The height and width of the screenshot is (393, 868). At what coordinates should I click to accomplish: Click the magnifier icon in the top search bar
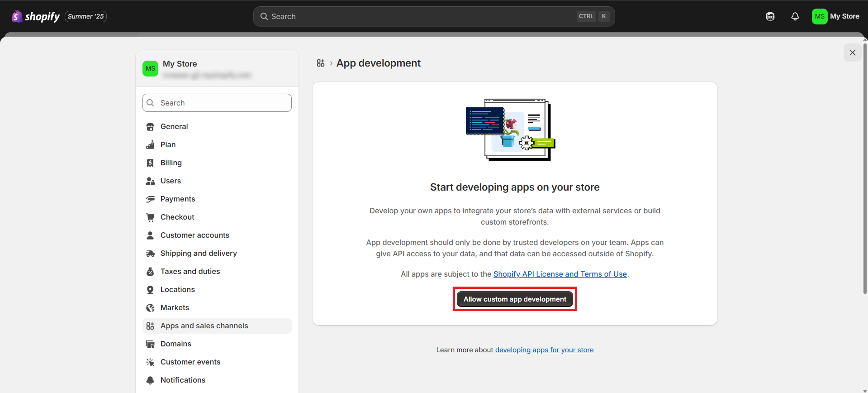point(264,16)
